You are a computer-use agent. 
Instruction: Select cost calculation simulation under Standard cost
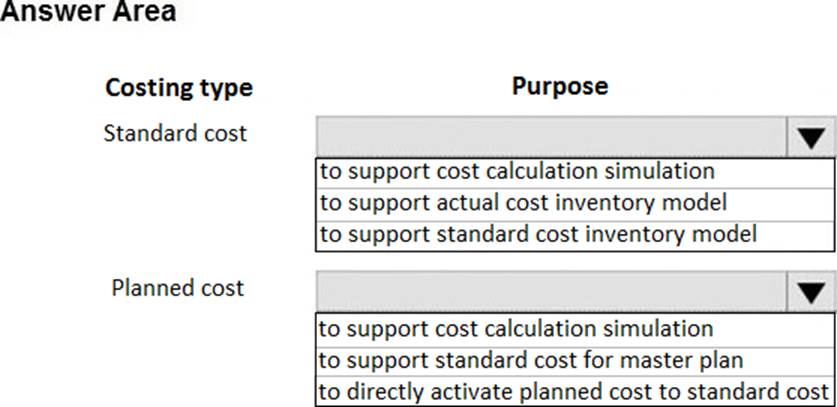pyautogui.click(x=517, y=170)
